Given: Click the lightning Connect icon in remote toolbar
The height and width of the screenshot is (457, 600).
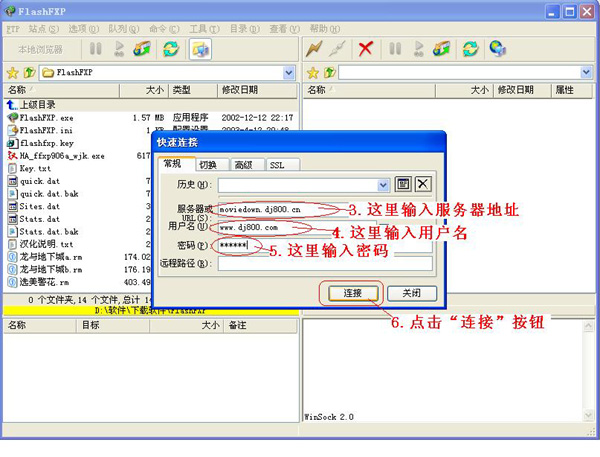Looking at the screenshot, I should tap(314, 48).
